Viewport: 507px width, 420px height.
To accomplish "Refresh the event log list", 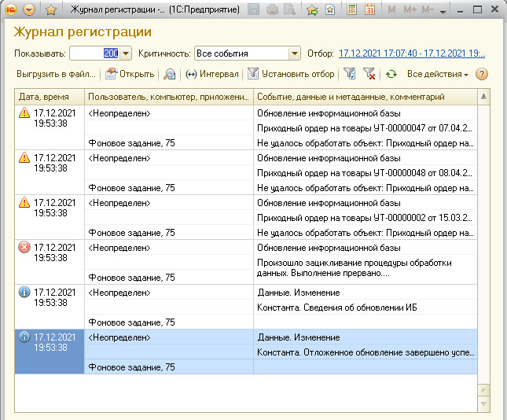I will tap(391, 74).
